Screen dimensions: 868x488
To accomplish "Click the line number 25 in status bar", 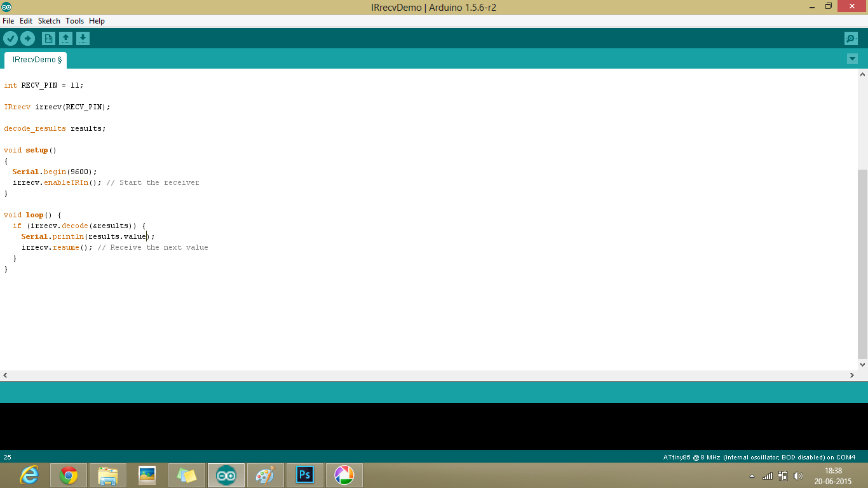I will 8,457.
